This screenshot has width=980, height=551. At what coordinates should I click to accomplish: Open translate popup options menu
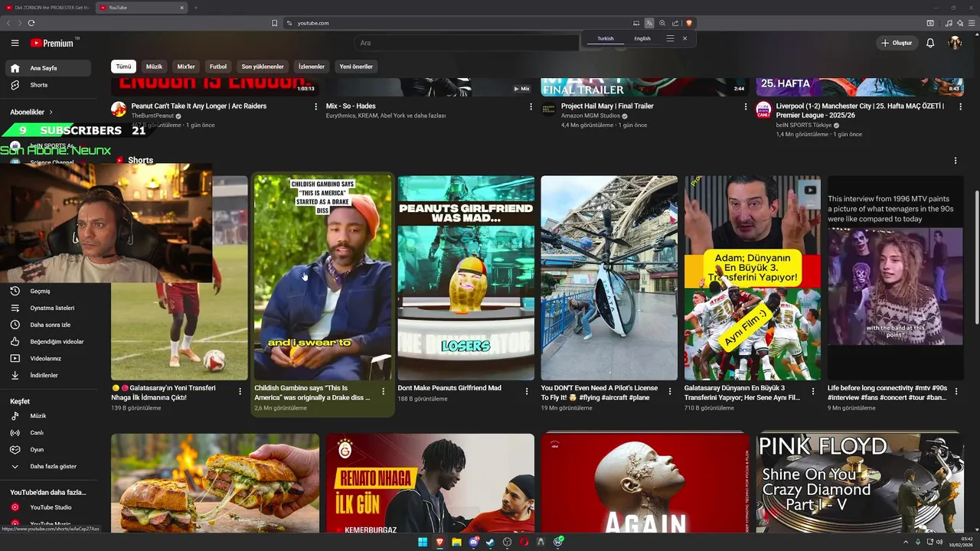[670, 38]
